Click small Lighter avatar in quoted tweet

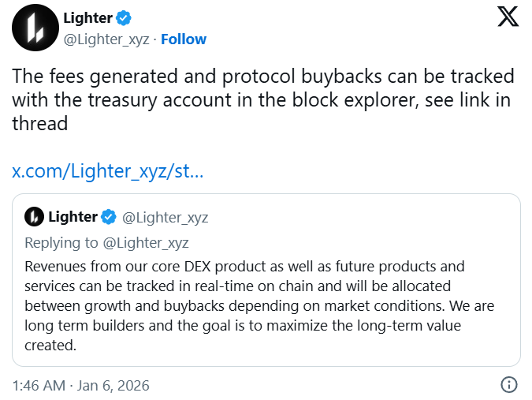34,217
